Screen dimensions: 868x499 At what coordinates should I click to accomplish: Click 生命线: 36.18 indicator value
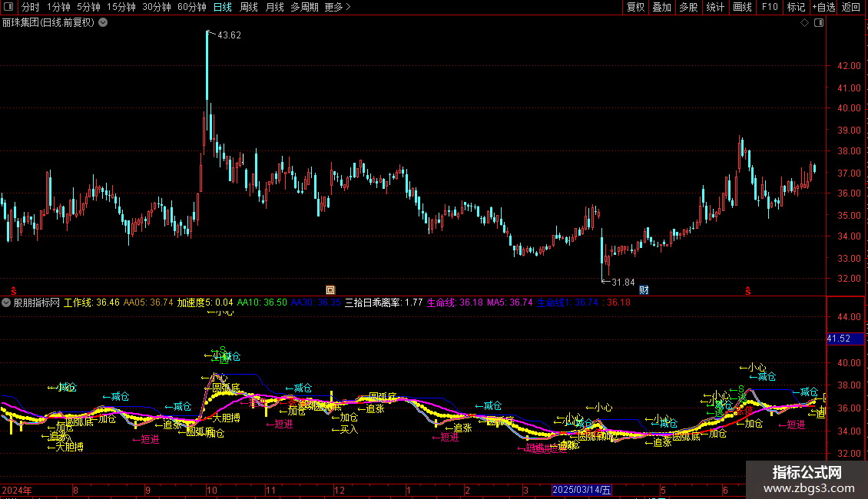[x=455, y=302]
